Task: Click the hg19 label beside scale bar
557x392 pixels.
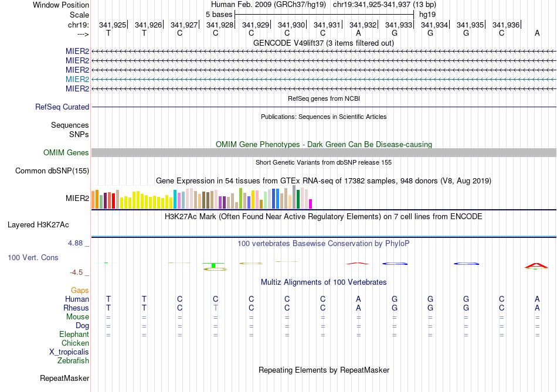Action: 427,15
